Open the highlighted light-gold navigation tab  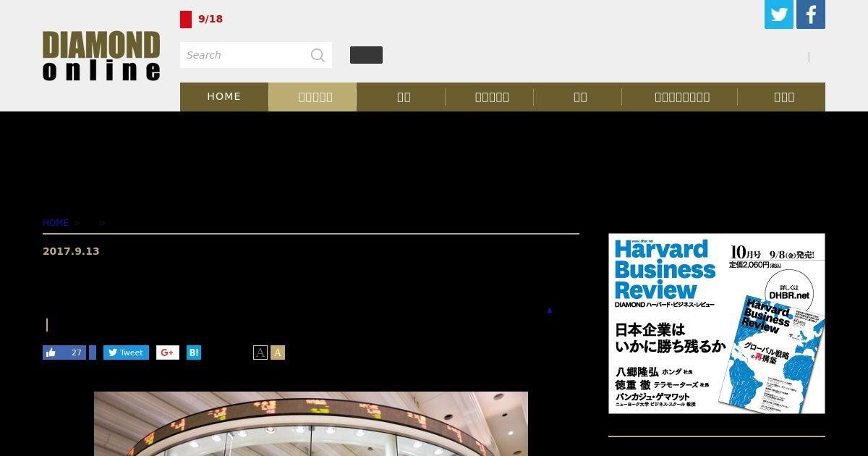(x=312, y=97)
